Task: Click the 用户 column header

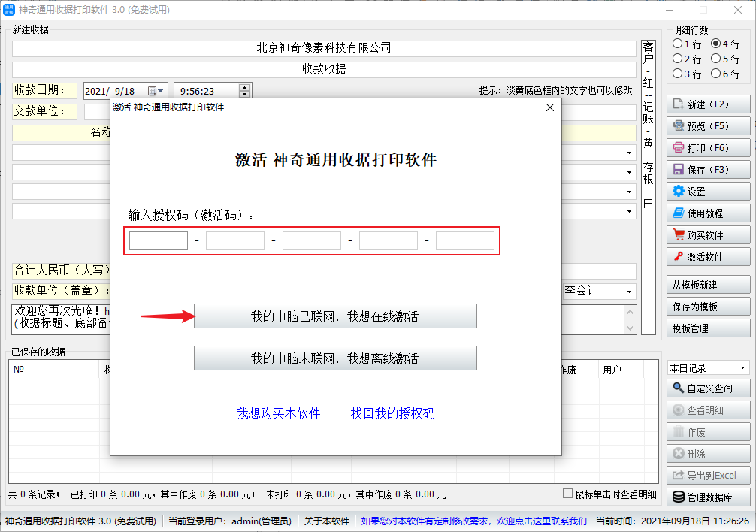Action: pos(621,370)
